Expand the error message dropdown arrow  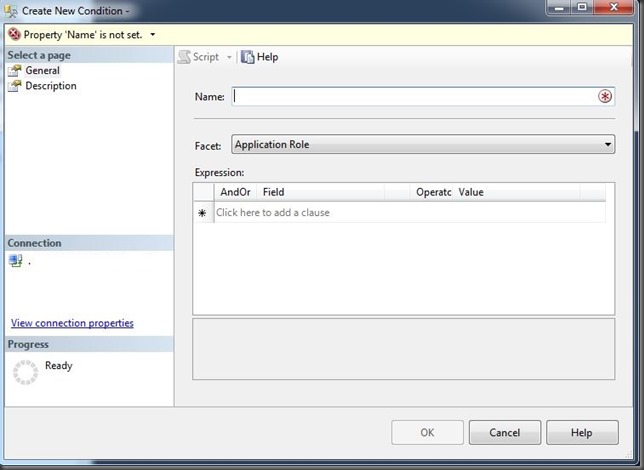coord(153,35)
